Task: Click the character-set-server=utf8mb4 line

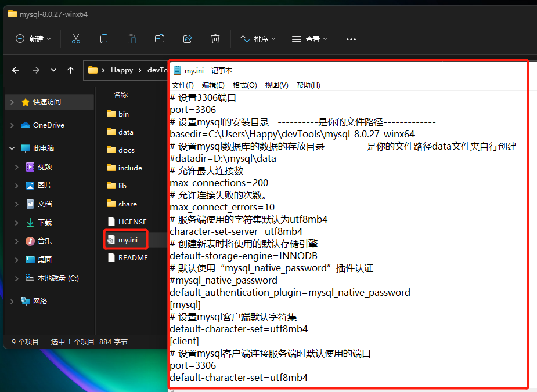Action: pos(236,231)
